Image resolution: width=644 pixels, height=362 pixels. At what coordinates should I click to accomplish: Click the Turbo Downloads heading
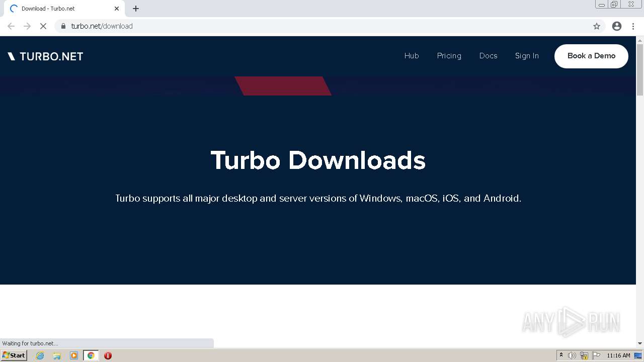(x=318, y=160)
